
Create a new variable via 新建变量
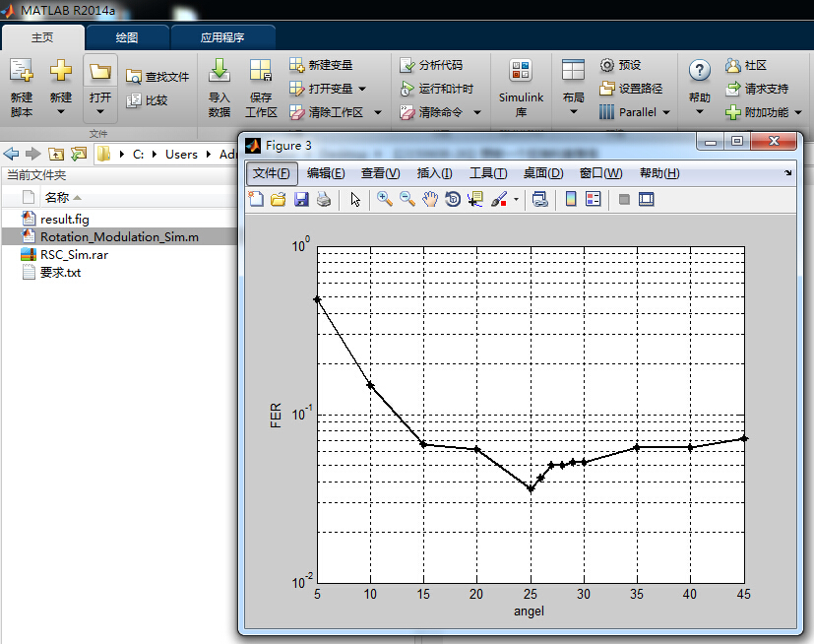click(321, 65)
